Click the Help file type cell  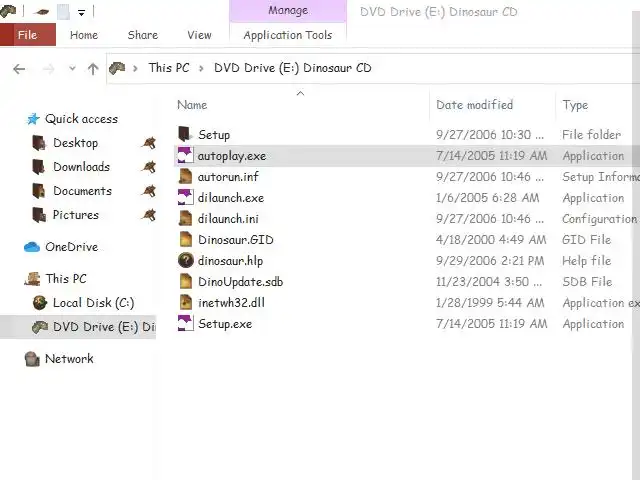(x=587, y=260)
